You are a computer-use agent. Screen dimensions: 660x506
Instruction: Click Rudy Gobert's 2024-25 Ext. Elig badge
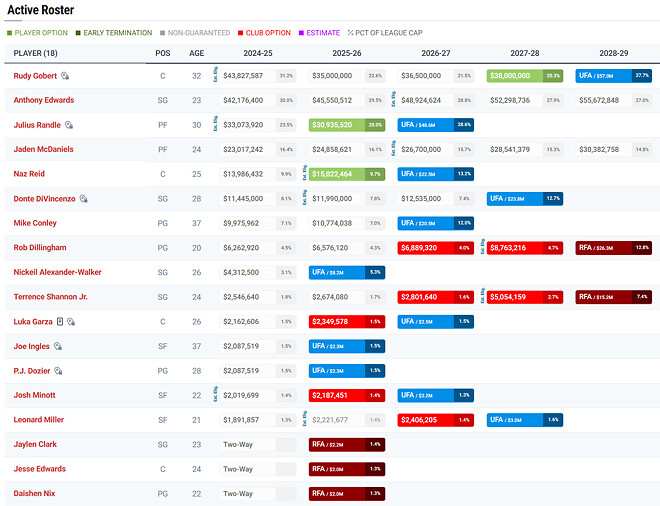(x=216, y=75)
